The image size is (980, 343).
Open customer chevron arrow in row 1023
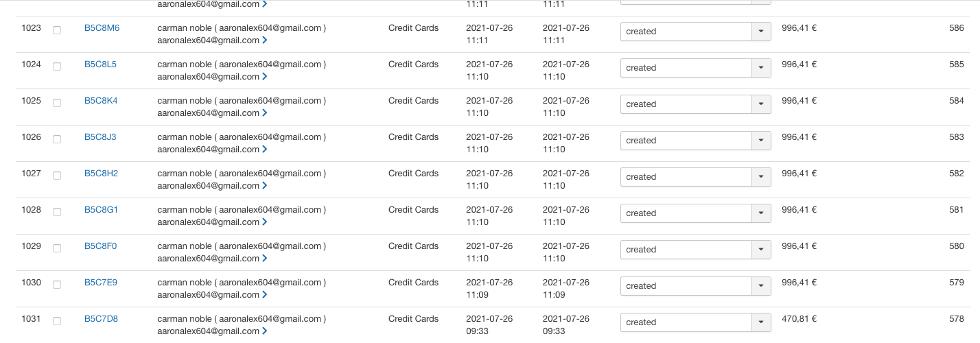tap(265, 40)
